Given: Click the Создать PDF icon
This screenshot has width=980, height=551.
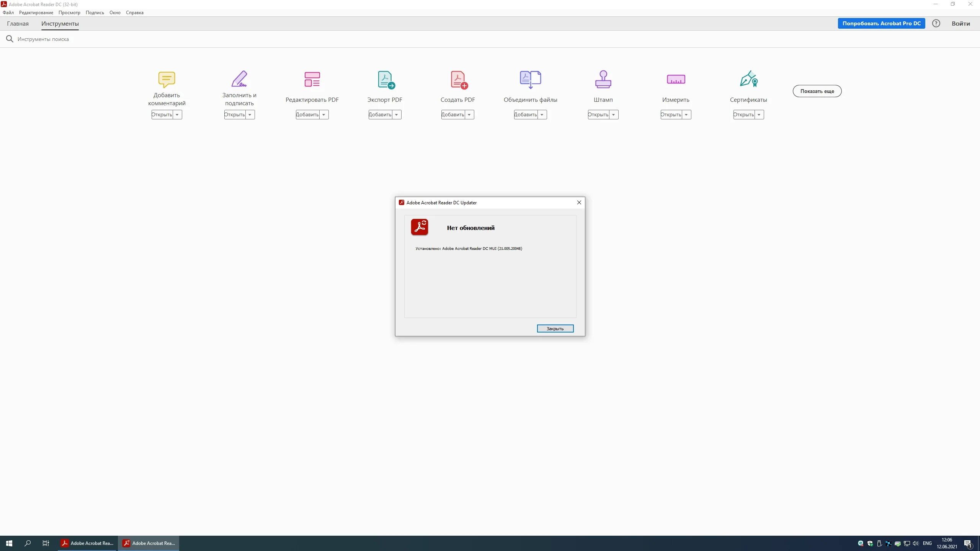Looking at the screenshot, I should [459, 80].
